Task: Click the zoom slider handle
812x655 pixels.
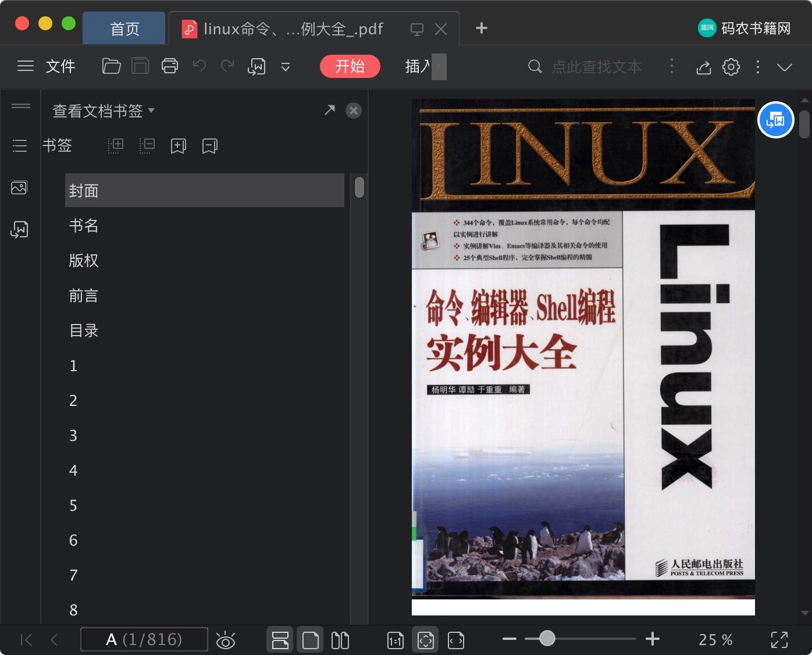Action: [547, 639]
